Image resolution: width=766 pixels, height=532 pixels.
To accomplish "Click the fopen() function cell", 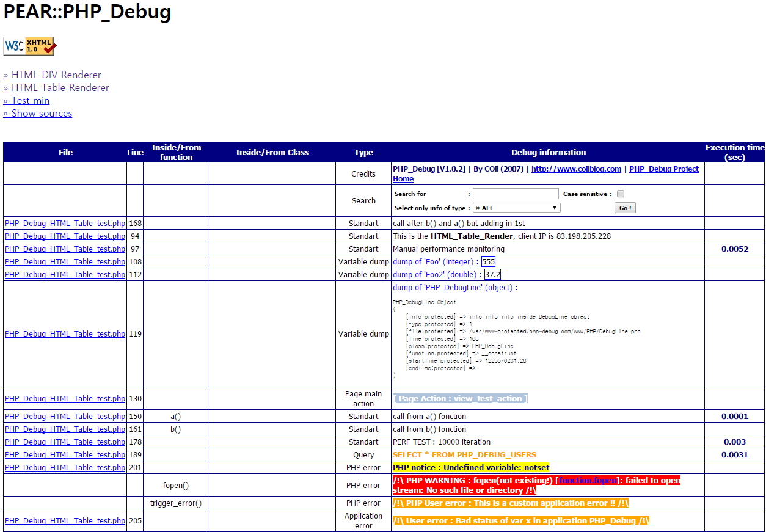I will 176,486.
